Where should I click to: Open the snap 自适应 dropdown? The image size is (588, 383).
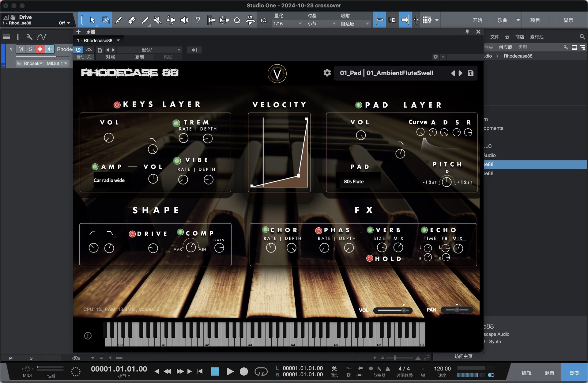pos(355,24)
